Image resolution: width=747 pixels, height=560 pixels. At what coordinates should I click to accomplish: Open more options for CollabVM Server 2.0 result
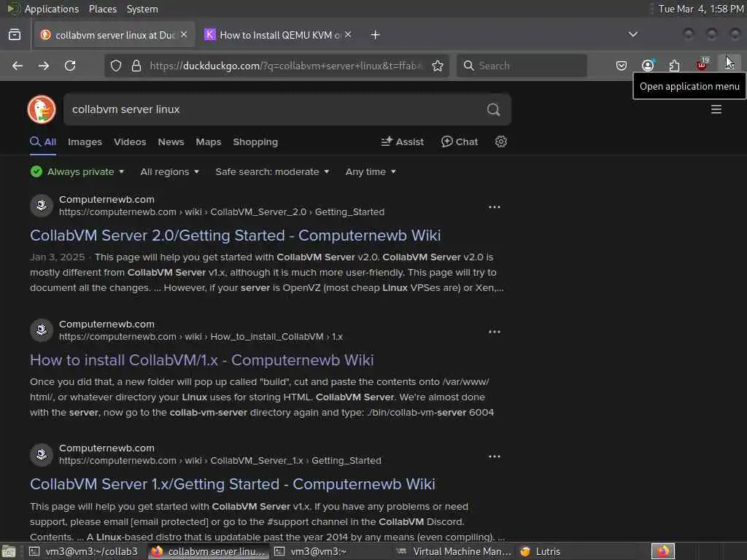[x=495, y=207]
